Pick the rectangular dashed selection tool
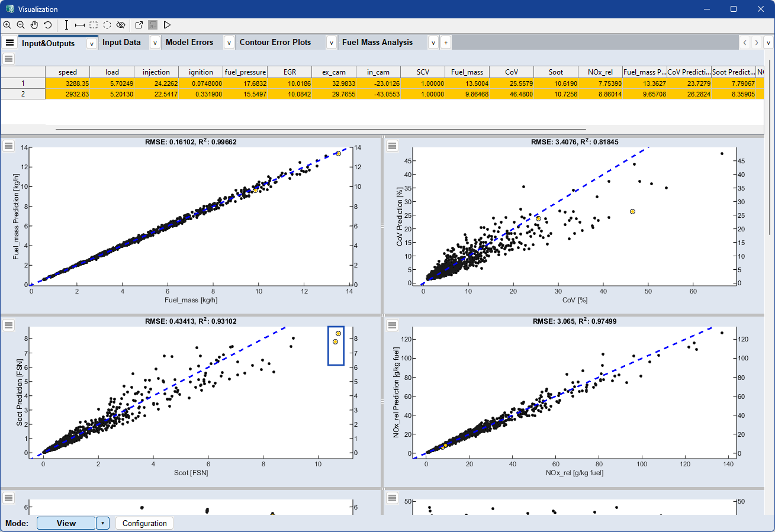This screenshot has height=532, width=775. click(x=94, y=25)
